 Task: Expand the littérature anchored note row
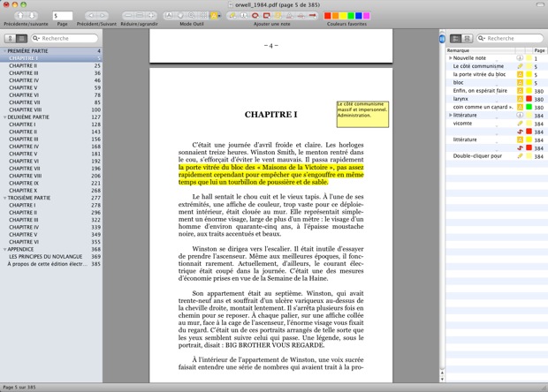click(451, 115)
